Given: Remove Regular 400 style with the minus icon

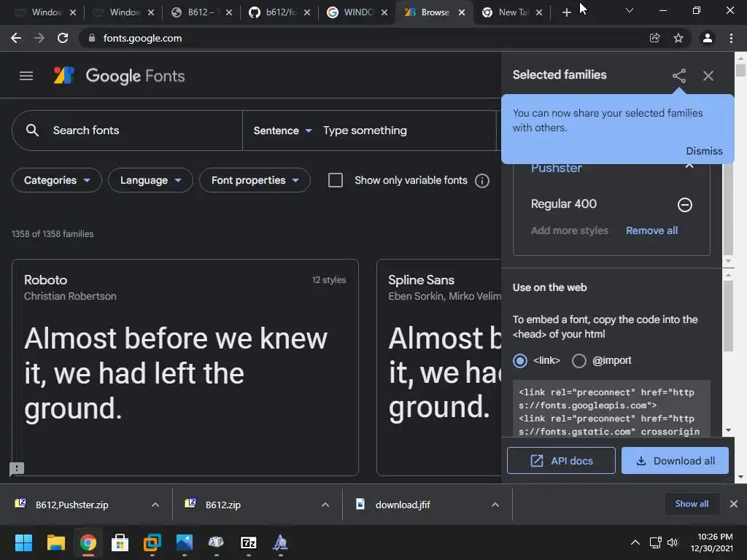Looking at the screenshot, I should [x=684, y=205].
